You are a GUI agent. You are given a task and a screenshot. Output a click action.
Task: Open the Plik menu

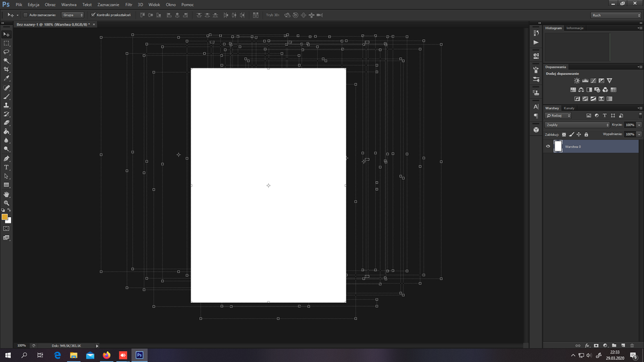click(19, 5)
